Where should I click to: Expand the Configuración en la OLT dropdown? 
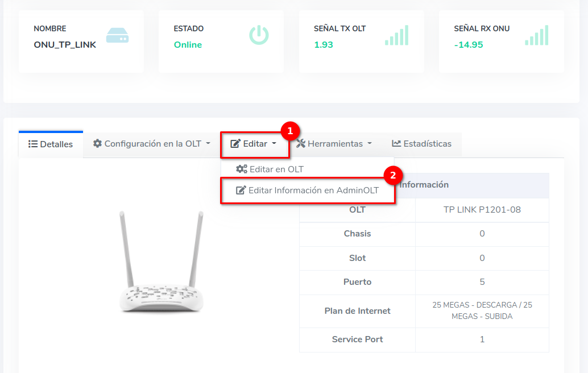(151, 144)
